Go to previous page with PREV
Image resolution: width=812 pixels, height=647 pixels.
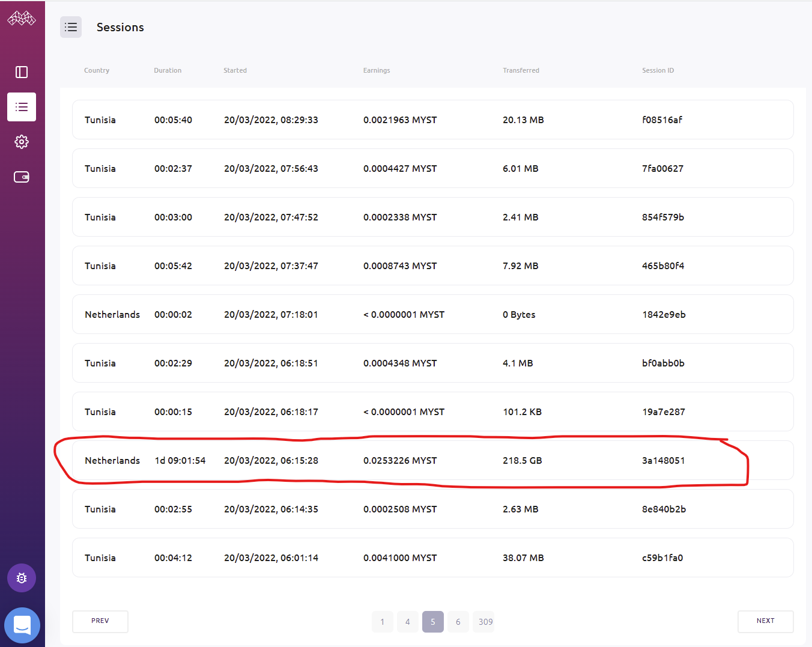[100, 621]
